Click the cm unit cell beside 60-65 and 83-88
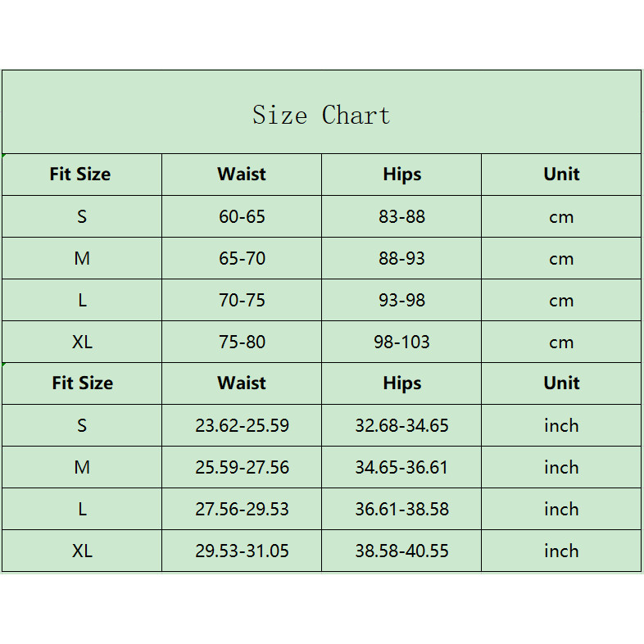This screenshot has height=644, width=644. tap(561, 217)
